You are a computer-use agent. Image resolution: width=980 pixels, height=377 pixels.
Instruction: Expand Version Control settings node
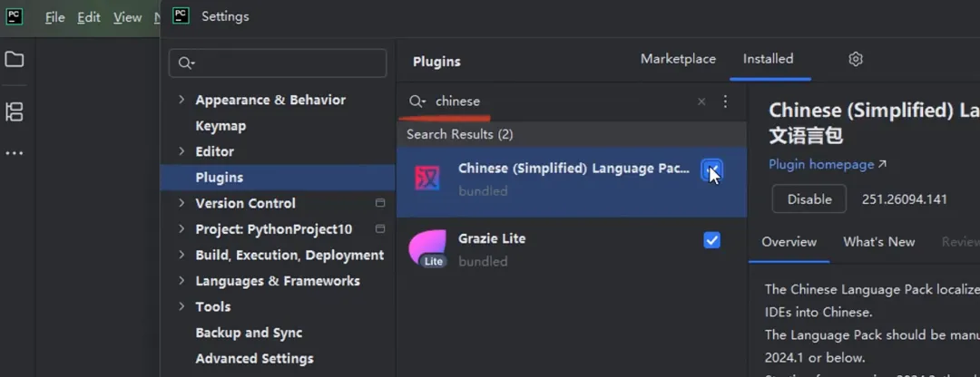click(181, 203)
